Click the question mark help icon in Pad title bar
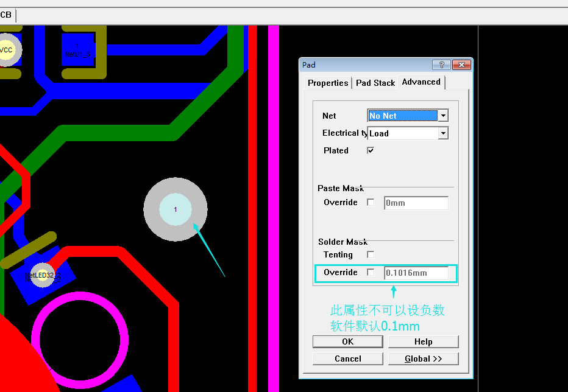 (x=441, y=65)
